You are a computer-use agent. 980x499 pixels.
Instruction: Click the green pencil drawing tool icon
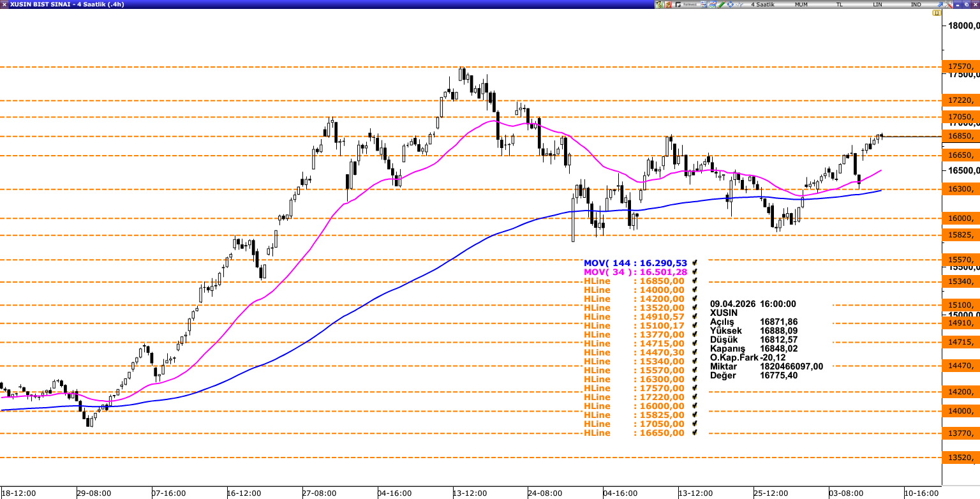pos(722,4)
